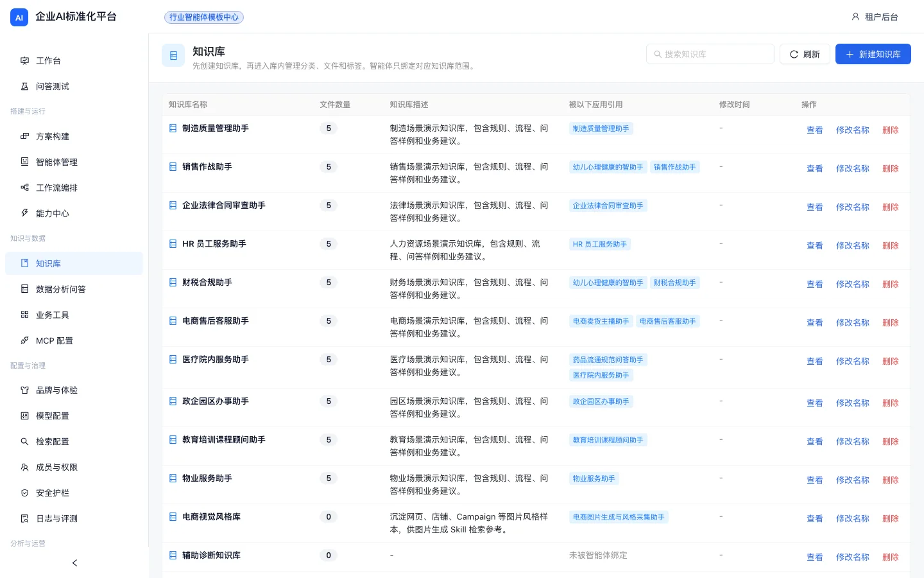This screenshot has height=578, width=924.
Task: Click the 方案构建 sidebar icon
Action: 24,136
